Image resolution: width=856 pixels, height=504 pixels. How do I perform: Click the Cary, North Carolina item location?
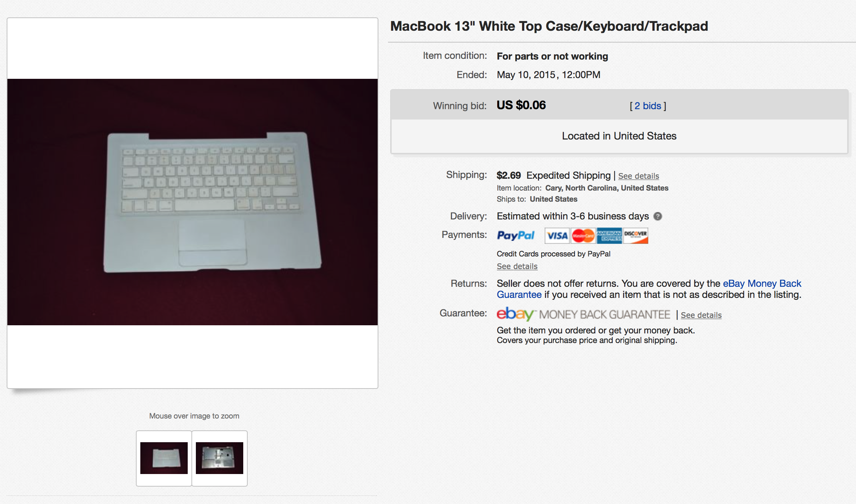[607, 188]
